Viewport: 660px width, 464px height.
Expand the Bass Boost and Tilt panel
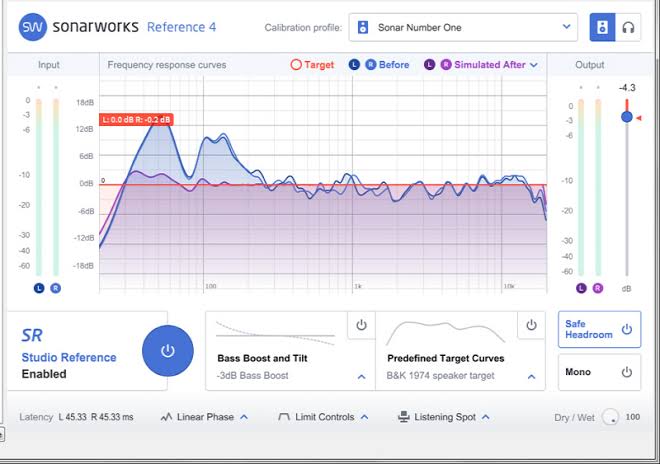pyautogui.click(x=361, y=376)
